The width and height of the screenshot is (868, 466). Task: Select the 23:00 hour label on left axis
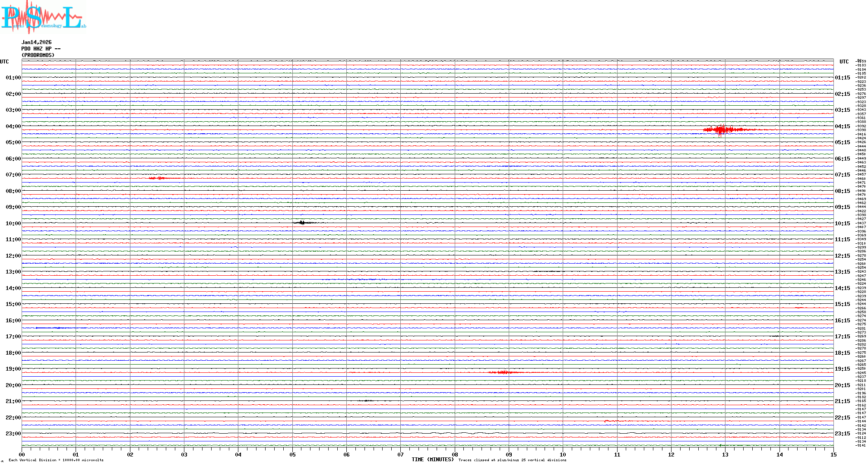[x=13, y=434]
